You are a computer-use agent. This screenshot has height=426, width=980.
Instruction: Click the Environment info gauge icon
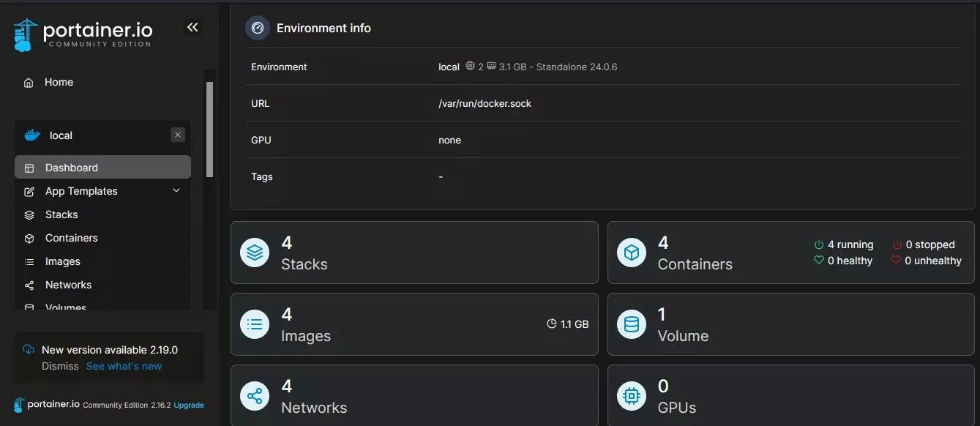(x=257, y=28)
